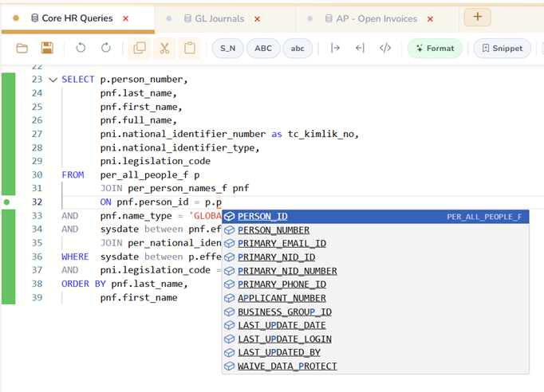Pick LAST_UPDATE_DATE suggestion
This screenshot has height=392, width=544.
(376, 325)
